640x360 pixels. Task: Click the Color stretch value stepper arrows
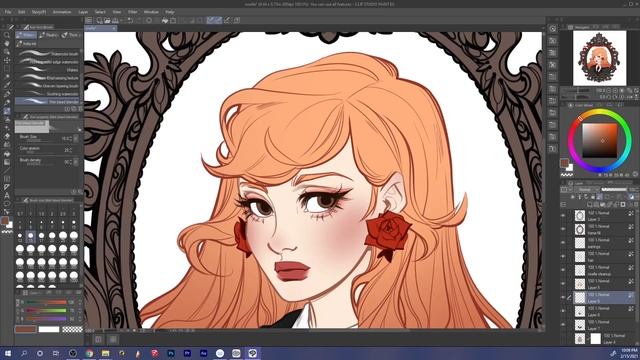tap(71, 150)
